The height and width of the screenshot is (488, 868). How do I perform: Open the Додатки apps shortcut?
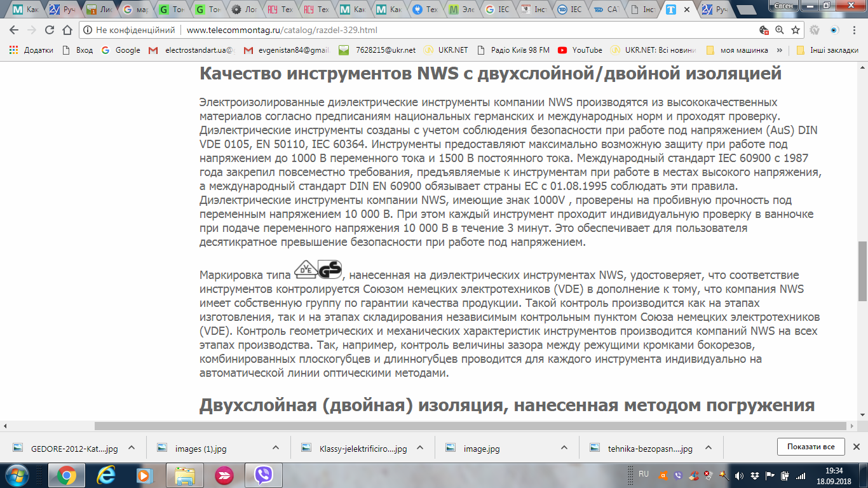31,50
